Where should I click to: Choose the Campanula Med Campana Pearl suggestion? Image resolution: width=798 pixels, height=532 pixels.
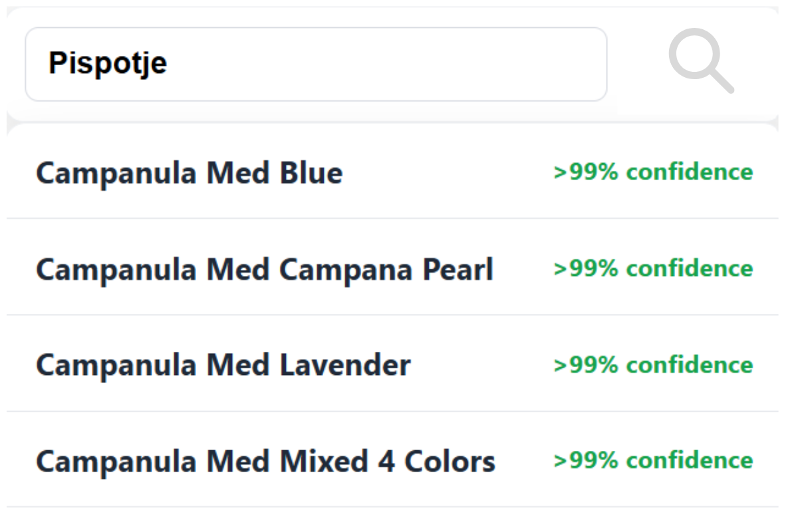264,269
